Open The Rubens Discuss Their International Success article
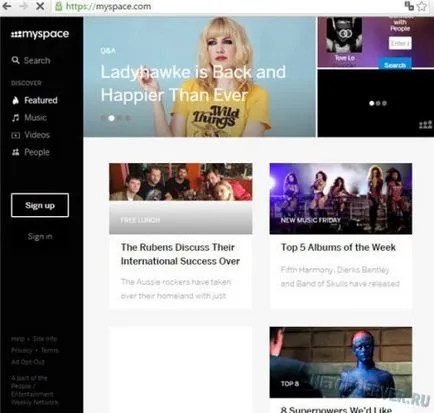Viewport: 434px width, 413px height. click(180, 254)
